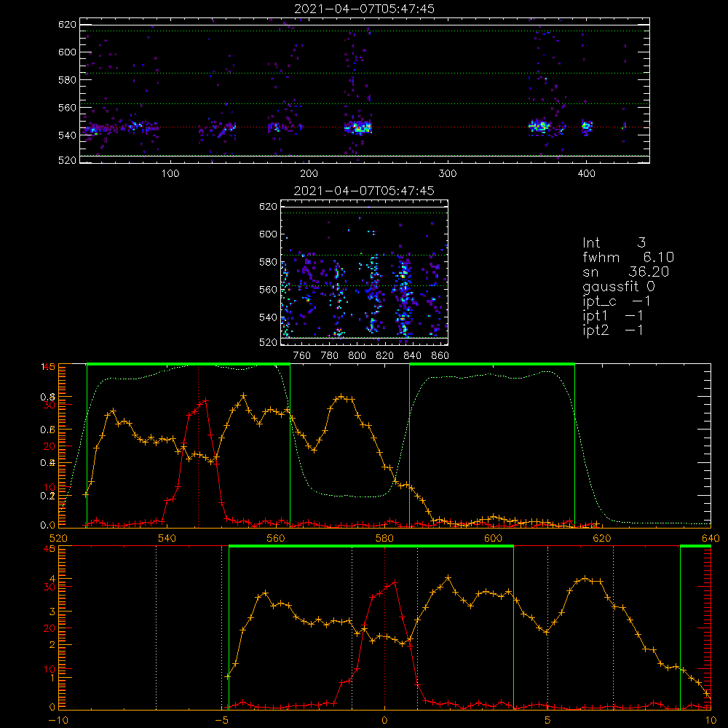This screenshot has height=728, width=728.
Task: Click x-axis label 200 on top plot
Action: click(x=309, y=174)
